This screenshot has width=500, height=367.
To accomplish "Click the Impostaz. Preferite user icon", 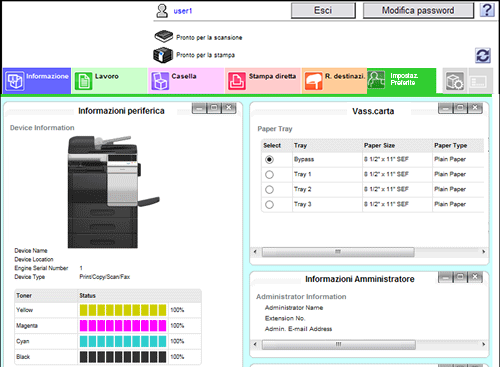I will click(376, 80).
